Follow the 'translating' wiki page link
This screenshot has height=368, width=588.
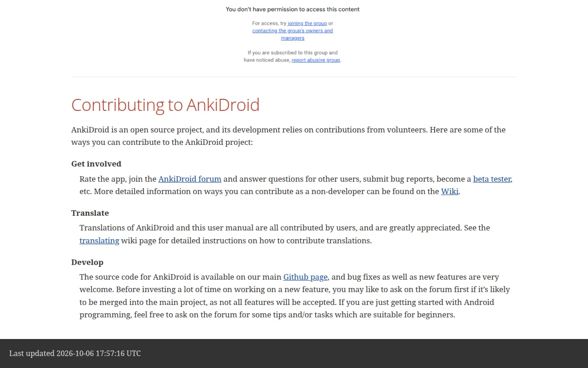pos(99,241)
